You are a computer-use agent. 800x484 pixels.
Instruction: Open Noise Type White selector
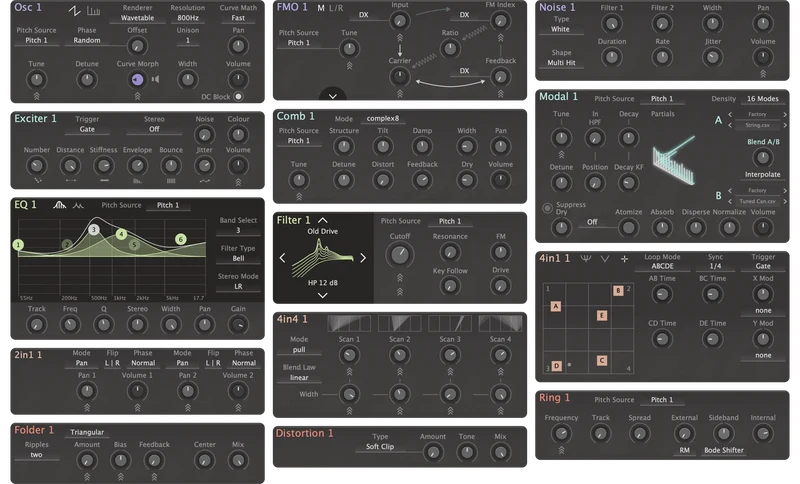pyautogui.click(x=560, y=30)
